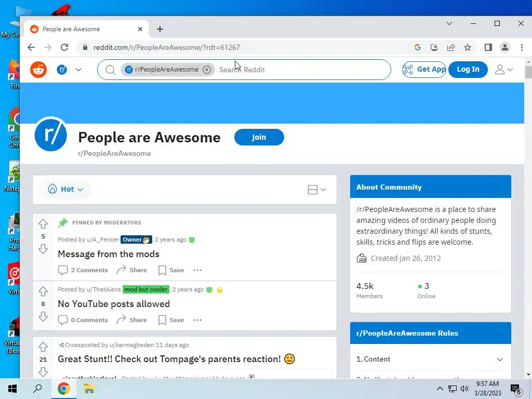This screenshot has width=532, height=399.
Task: Save the Message from the mods post
Action: coord(171,270)
